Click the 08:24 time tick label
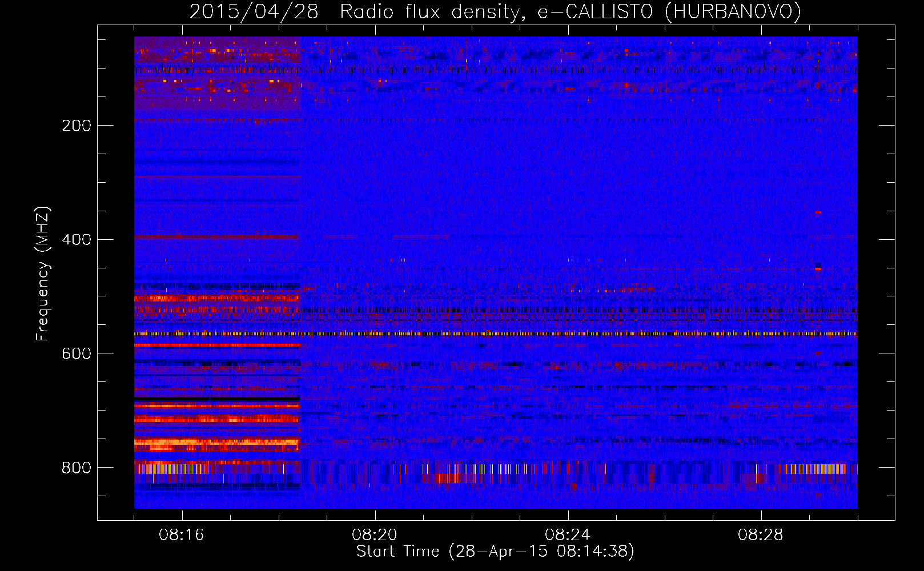Image resolution: width=924 pixels, height=571 pixels. 568,535
